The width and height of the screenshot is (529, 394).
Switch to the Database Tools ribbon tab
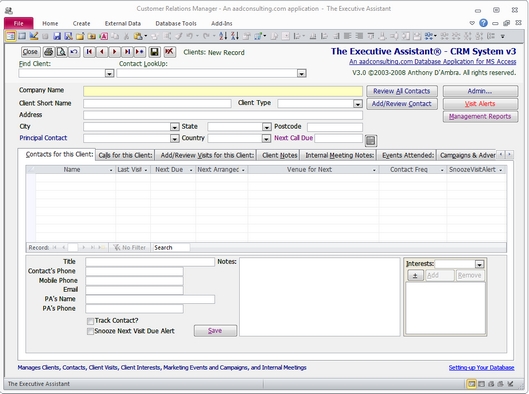pyautogui.click(x=176, y=24)
